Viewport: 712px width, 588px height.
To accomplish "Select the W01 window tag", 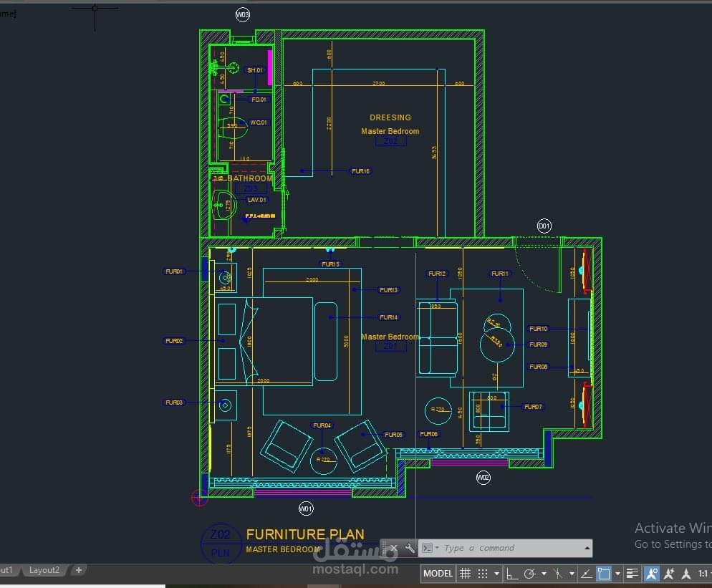I will coord(306,509).
